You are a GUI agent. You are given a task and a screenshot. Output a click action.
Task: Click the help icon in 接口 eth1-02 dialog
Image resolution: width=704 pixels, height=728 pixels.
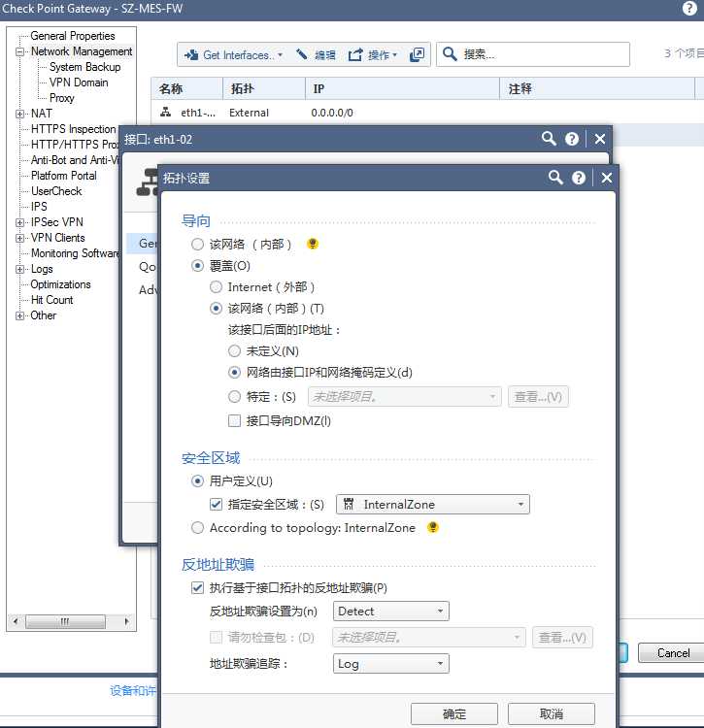coord(572,139)
